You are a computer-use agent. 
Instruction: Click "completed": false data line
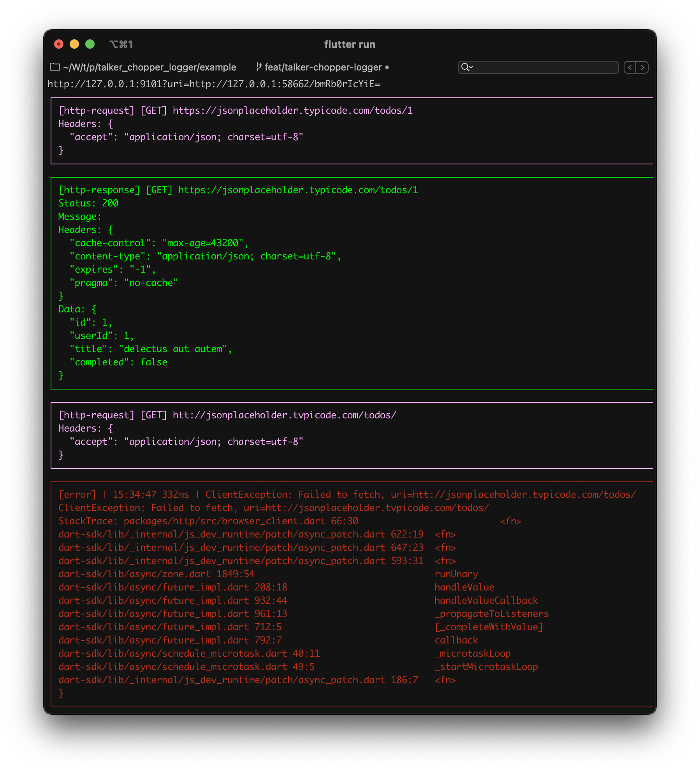tap(118, 362)
